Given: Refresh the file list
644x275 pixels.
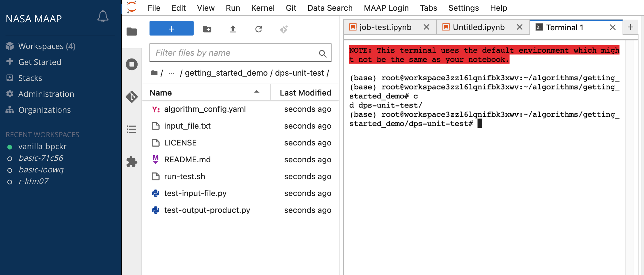Looking at the screenshot, I should (x=259, y=29).
